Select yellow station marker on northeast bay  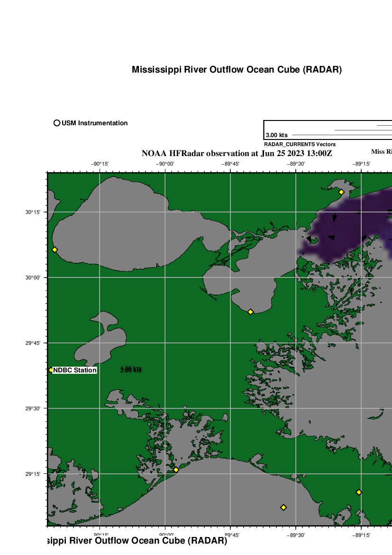pos(341,192)
